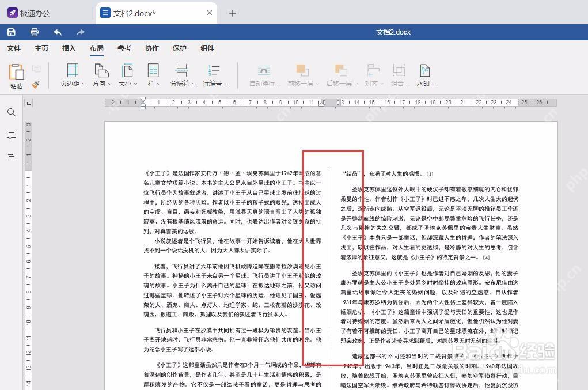The width and height of the screenshot is (588, 390).
Task: Expand the 对齐 dropdown arrow
Action: coord(382,84)
